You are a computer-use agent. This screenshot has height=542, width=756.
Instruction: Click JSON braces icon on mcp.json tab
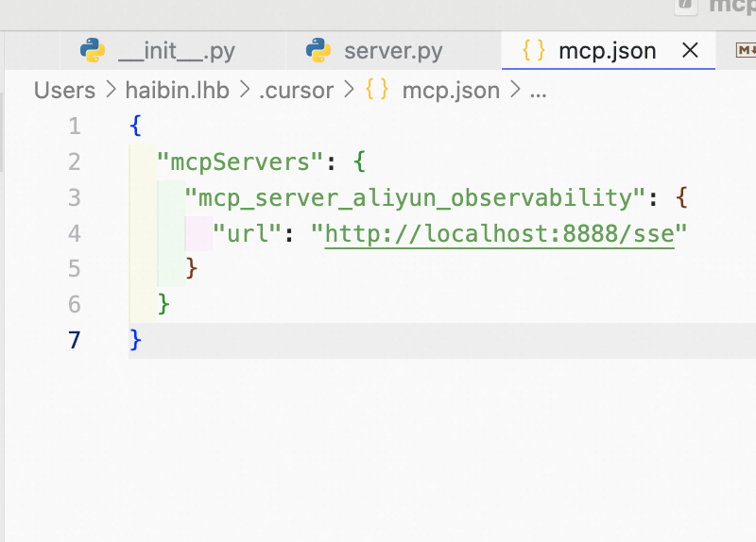(534, 50)
